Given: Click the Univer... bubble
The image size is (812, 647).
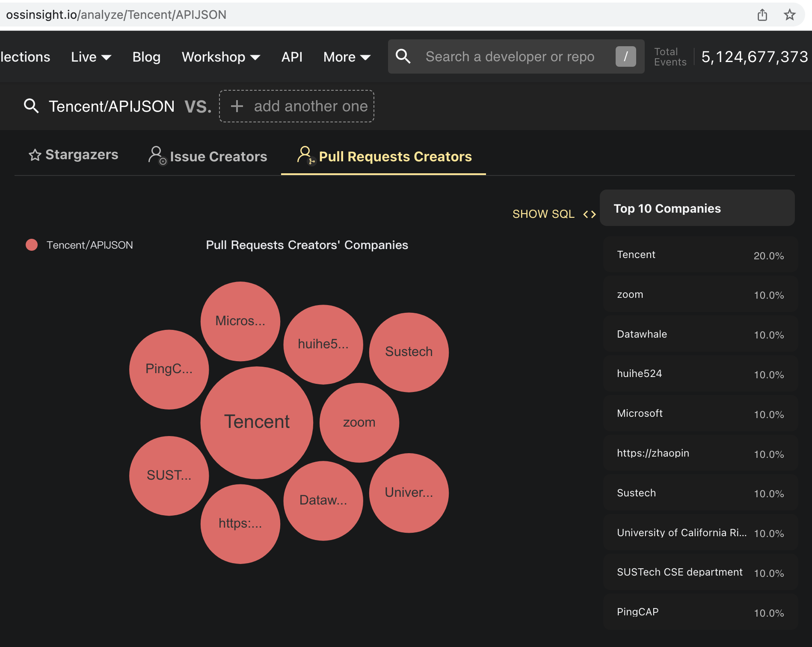Looking at the screenshot, I should point(409,493).
